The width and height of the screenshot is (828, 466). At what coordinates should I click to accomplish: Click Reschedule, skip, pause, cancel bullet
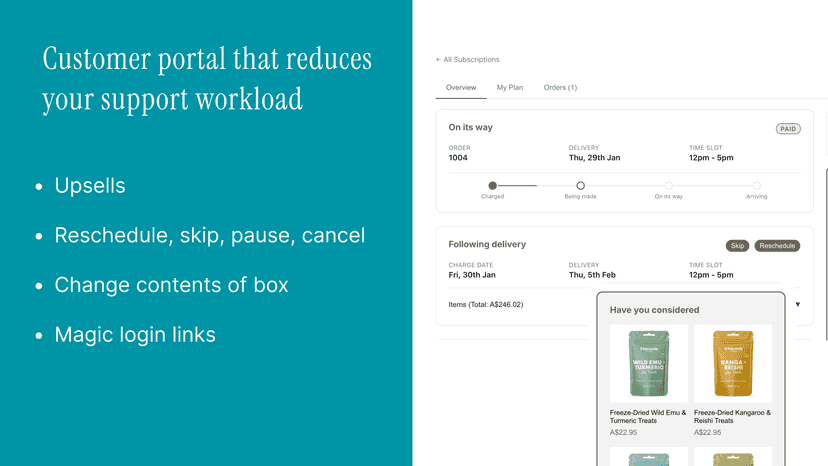point(210,236)
